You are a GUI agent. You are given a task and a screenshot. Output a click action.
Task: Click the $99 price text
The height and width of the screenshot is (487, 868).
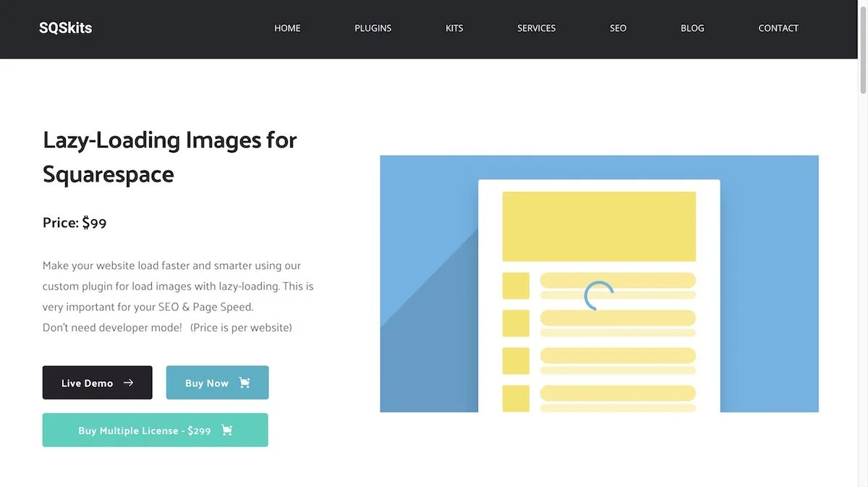point(95,222)
